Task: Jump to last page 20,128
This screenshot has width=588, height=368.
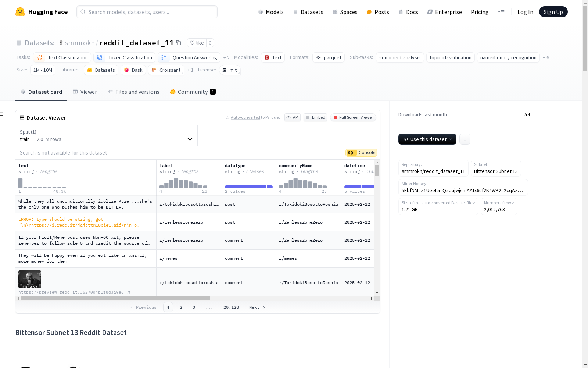Action: pos(231,307)
